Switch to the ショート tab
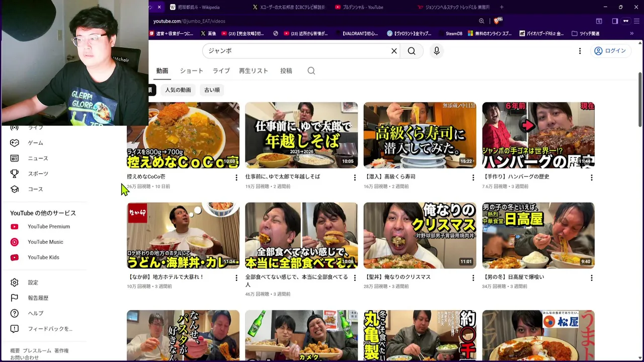Screen dimensions: 644x362 click(x=192, y=71)
